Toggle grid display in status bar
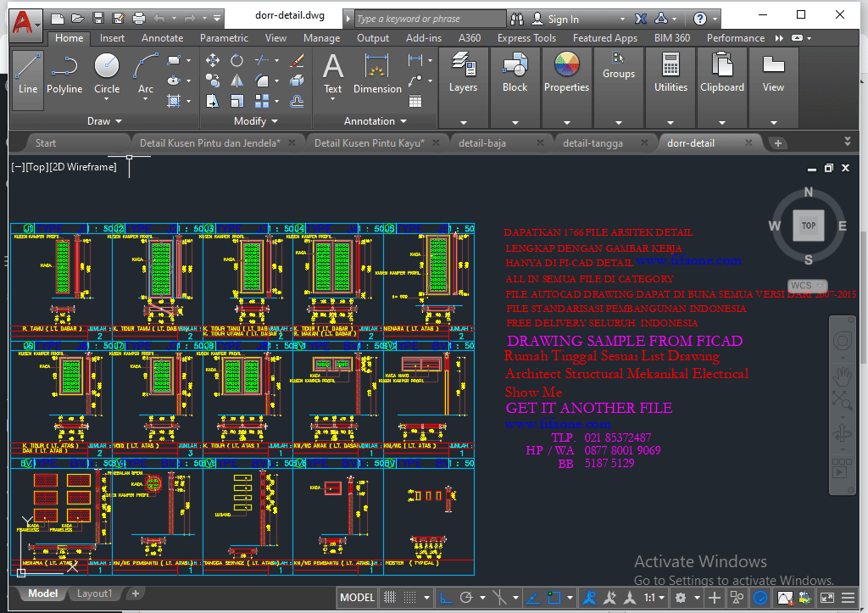 point(390,598)
